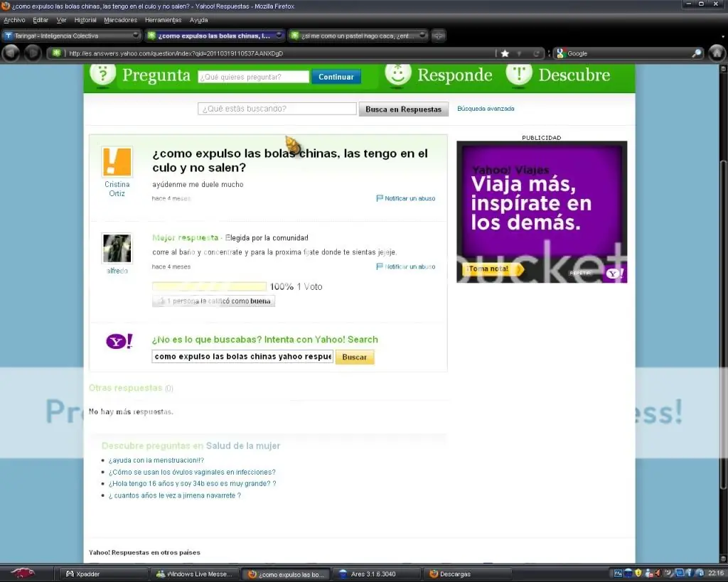Image resolution: width=728 pixels, height=582 pixels.
Task: Click the abuse flag icon under the question
Action: coord(380,198)
